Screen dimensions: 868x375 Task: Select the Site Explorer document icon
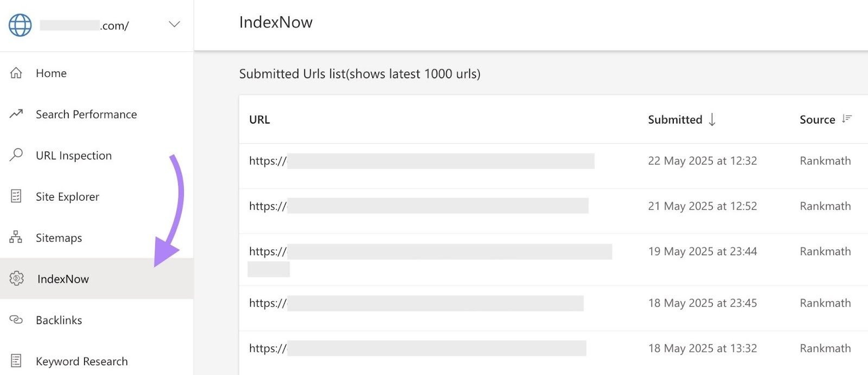[15, 196]
